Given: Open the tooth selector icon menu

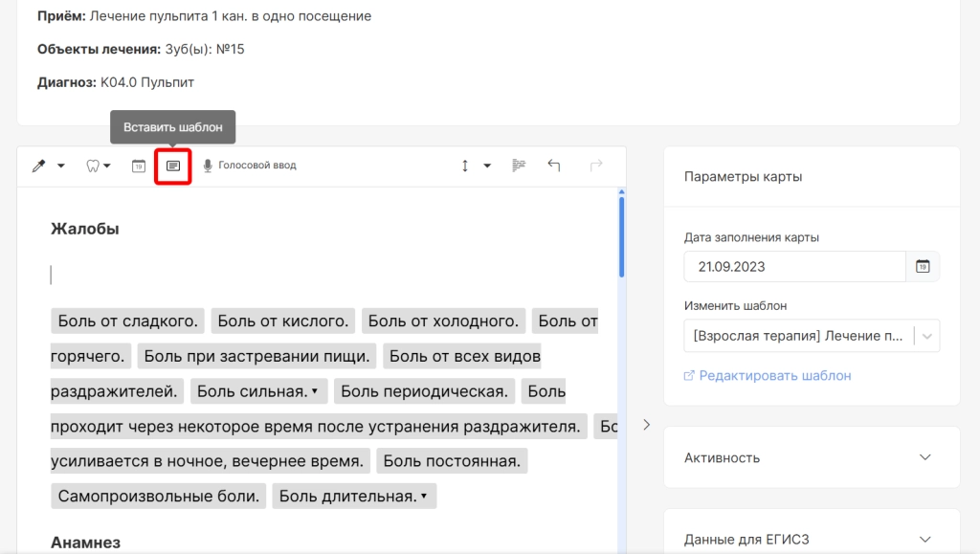Looking at the screenshot, I should point(98,166).
